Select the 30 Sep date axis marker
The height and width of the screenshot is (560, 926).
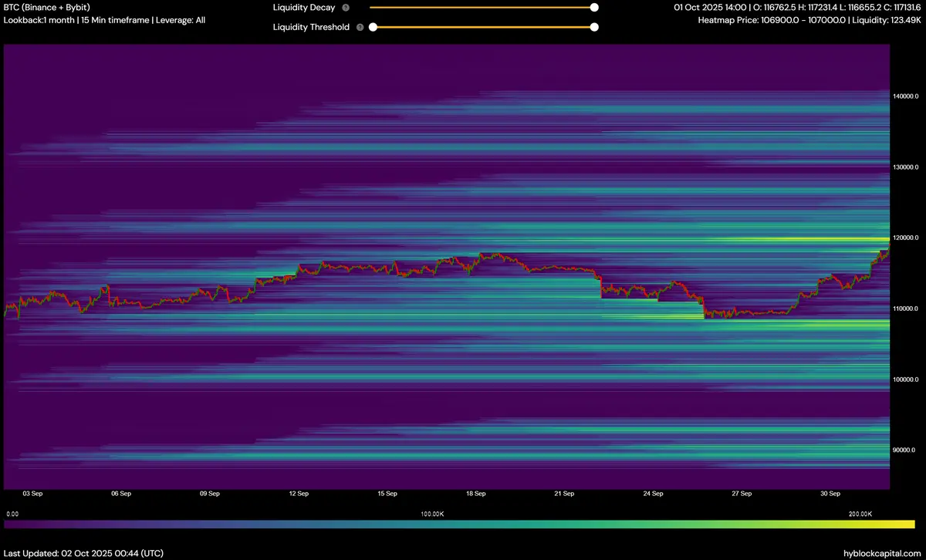click(x=830, y=494)
